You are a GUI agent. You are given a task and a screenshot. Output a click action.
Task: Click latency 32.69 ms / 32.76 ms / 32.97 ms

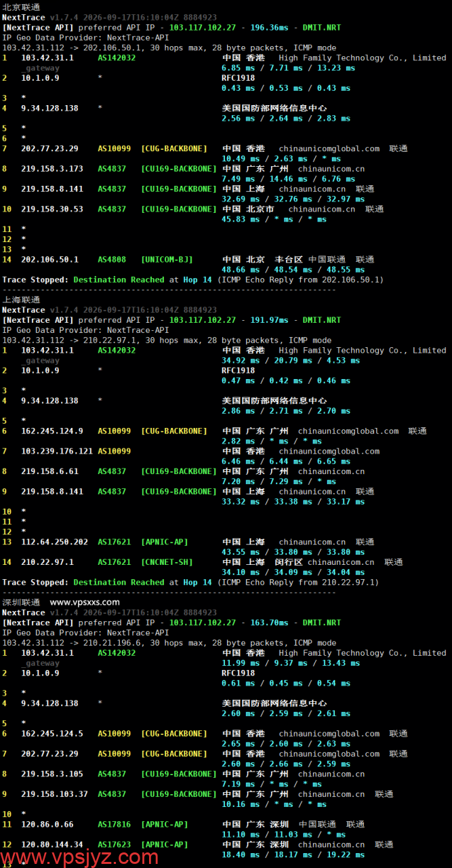pyautogui.click(x=293, y=199)
